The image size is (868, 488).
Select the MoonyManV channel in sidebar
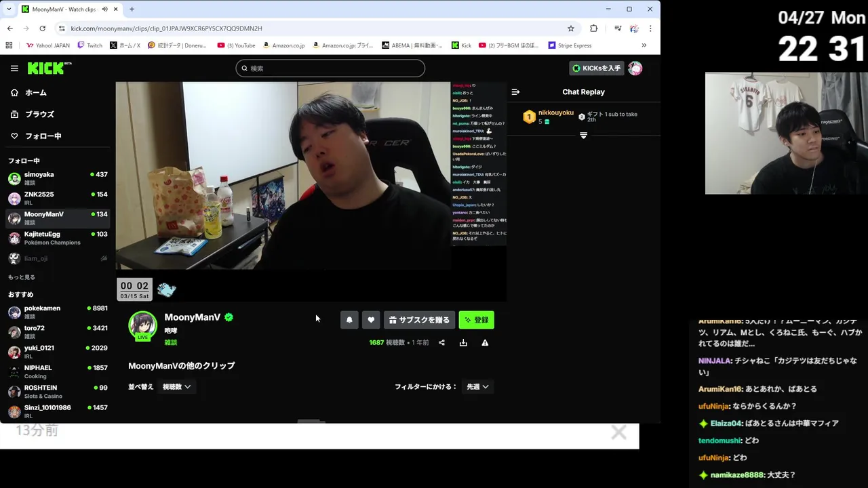(x=58, y=218)
